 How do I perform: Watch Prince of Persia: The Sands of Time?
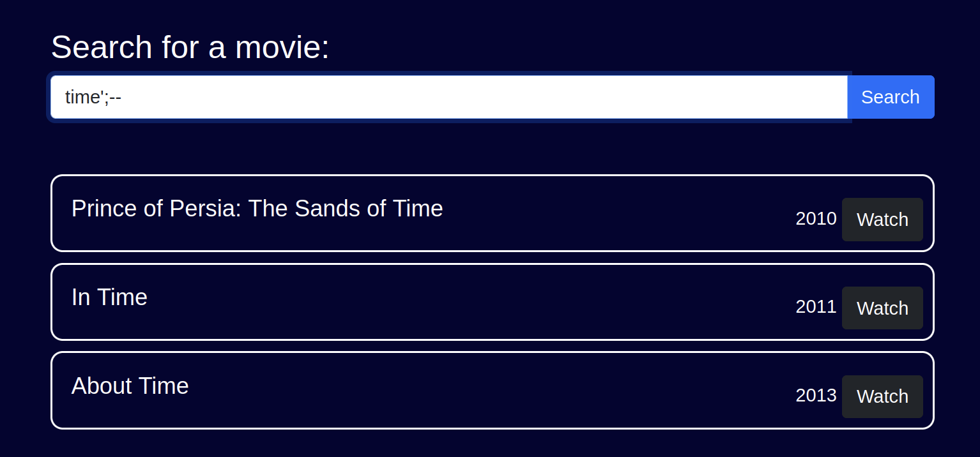click(882, 220)
